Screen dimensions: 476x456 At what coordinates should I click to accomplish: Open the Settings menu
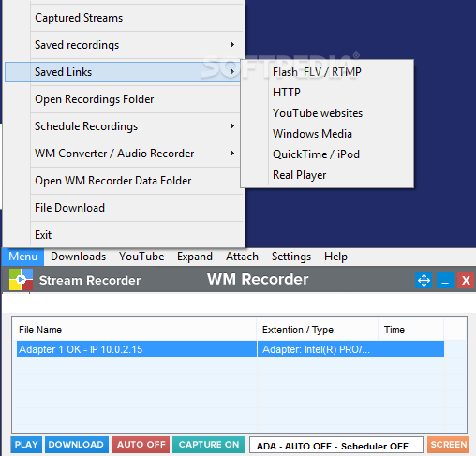tap(291, 257)
